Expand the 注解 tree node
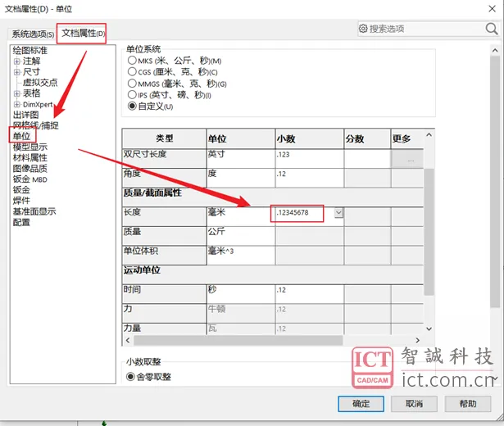The width and height of the screenshot is (504, 426). click(x=17, y=61)
